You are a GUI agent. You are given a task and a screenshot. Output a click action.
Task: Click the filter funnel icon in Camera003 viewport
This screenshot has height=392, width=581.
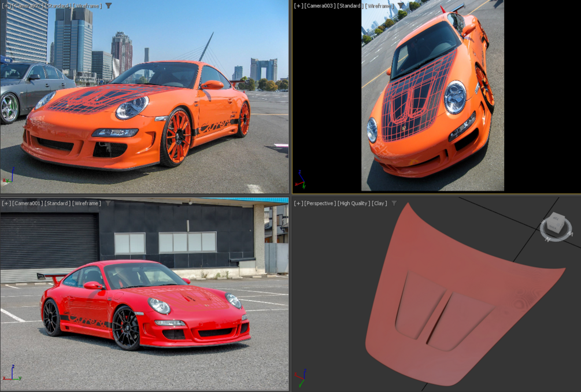[401, 6]
